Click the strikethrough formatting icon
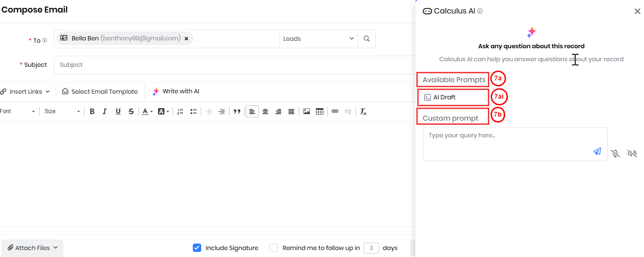This screenshot has width=644, height=257. pos(131,111)
